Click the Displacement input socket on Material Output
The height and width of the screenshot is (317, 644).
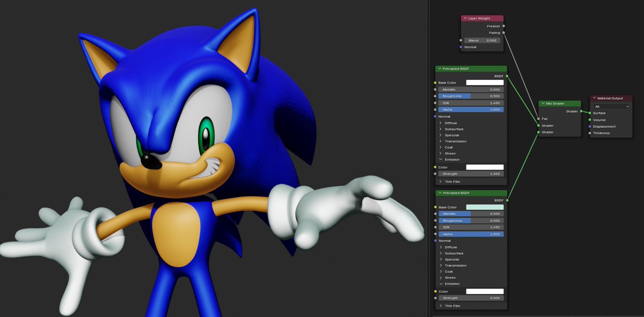pyautogui.click(x=589, y=127)
